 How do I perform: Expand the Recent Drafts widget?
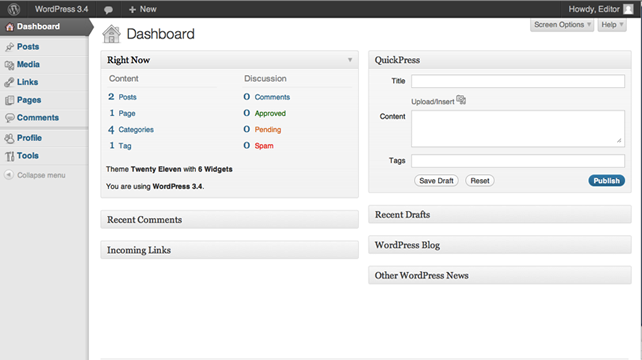point(500,215)
